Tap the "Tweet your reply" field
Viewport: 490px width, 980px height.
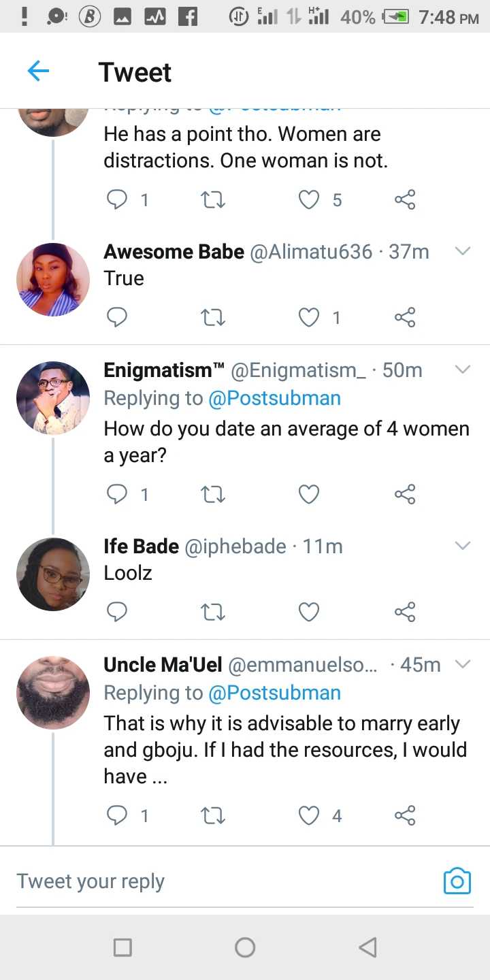[204, 881]
